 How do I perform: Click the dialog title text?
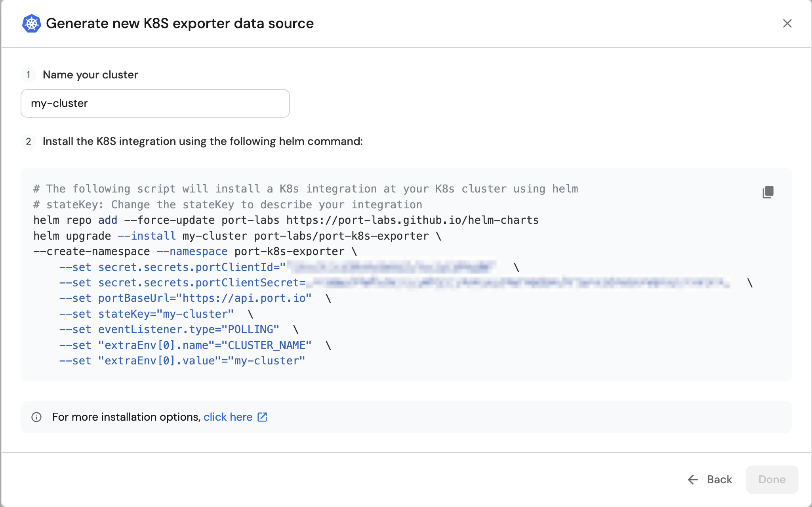click(180, 23)
